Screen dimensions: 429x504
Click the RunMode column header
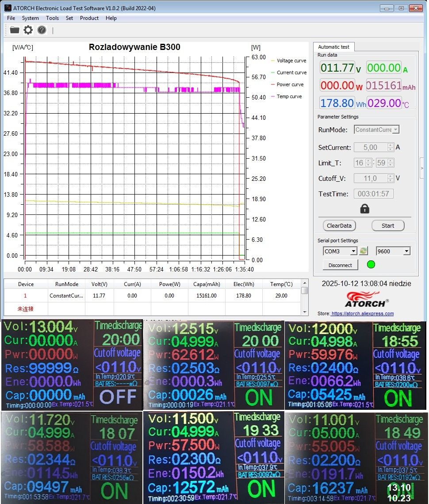point(67,284)
